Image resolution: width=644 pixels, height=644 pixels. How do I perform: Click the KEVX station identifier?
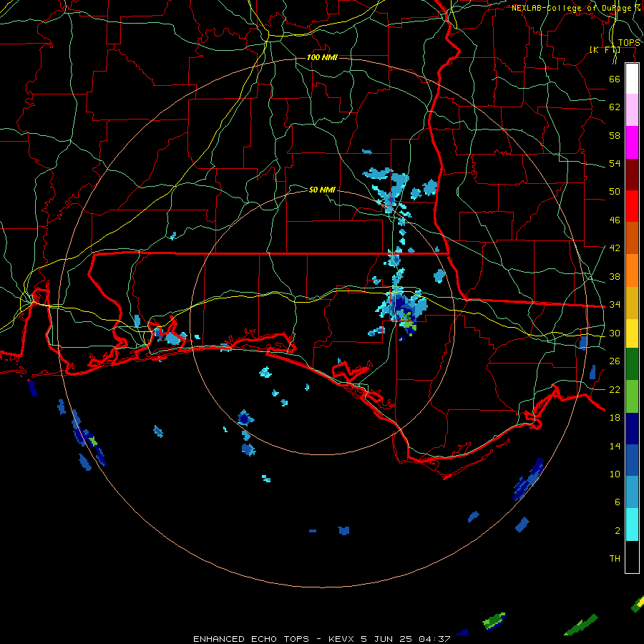click(342, 639)
